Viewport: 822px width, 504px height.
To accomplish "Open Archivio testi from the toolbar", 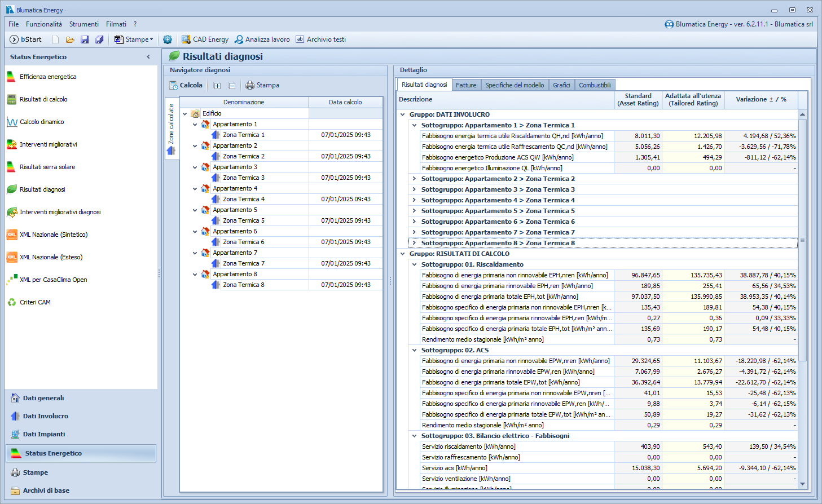I will click(x=321, y=39).
